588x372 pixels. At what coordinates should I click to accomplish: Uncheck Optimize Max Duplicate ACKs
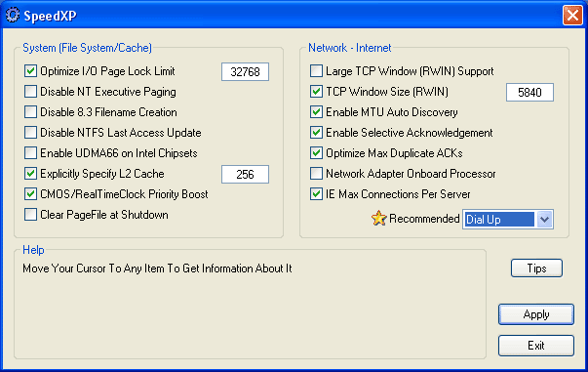pos(316,153)
